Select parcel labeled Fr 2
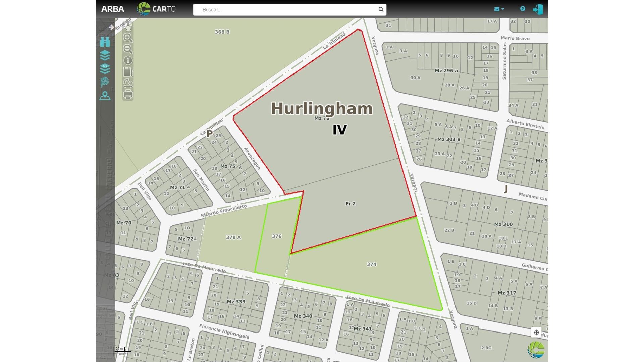Viewport: 644px width, 362px height. [x=351, y=204]
